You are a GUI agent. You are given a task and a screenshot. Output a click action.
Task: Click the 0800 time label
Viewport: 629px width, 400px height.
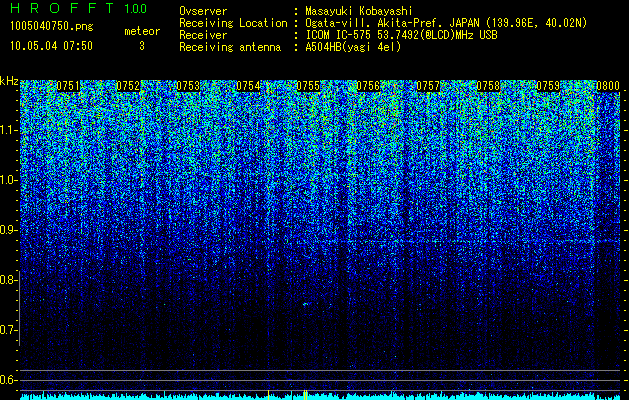pyautogui.click(x=608, y=86)
